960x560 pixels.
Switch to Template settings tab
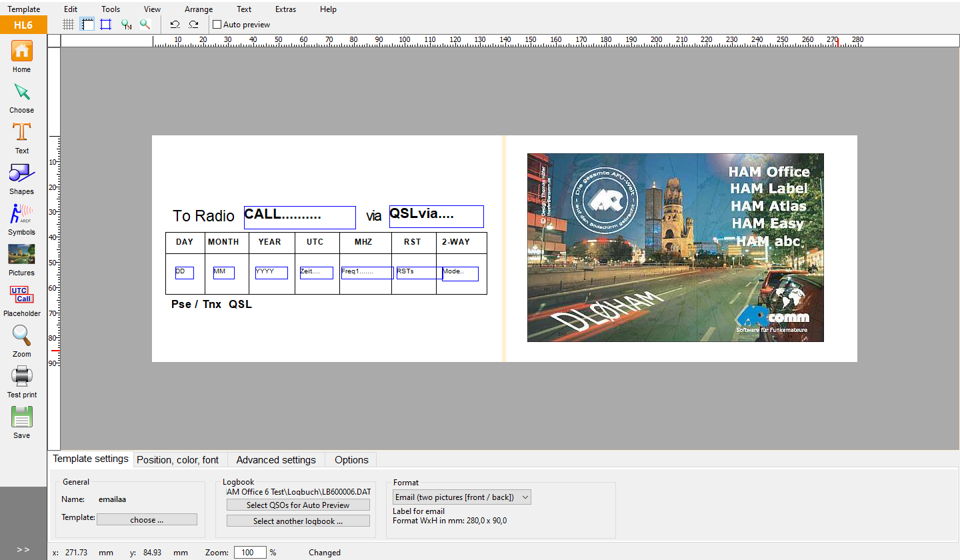91,459
